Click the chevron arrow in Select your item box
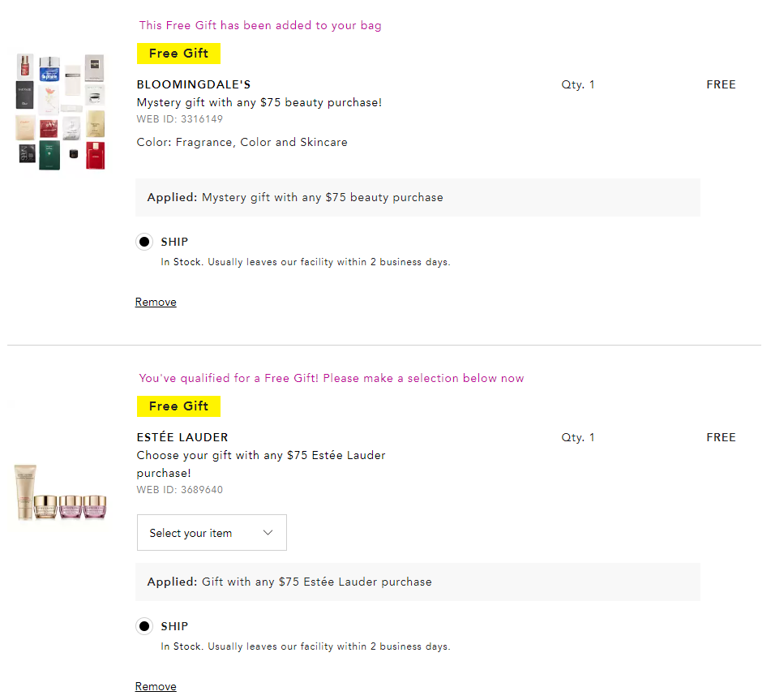The image size is (771, 700). 268,533
